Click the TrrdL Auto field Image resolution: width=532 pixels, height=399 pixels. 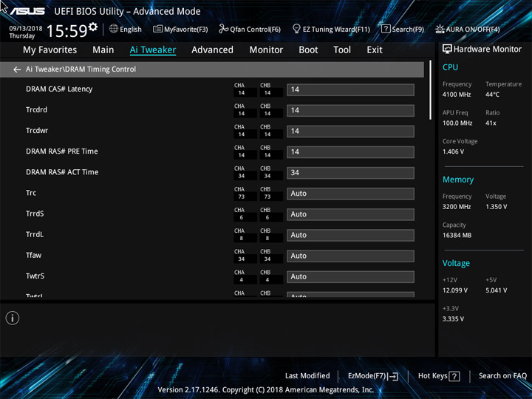click(x=350, y=235)
